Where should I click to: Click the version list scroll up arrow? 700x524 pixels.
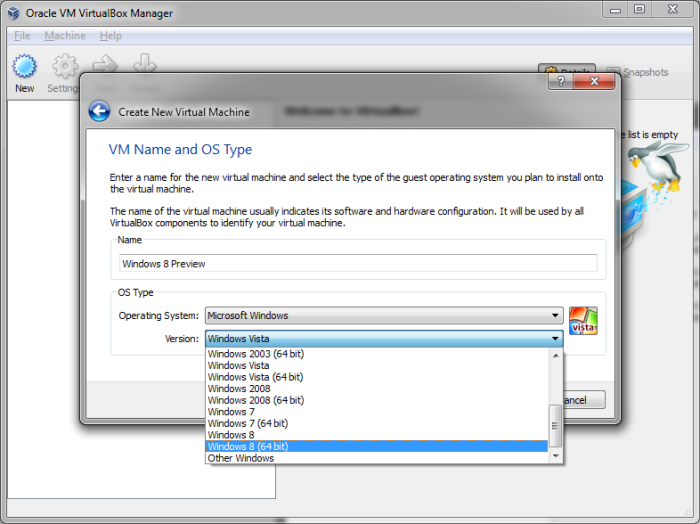pyautogui.click(x=555, y=355)
